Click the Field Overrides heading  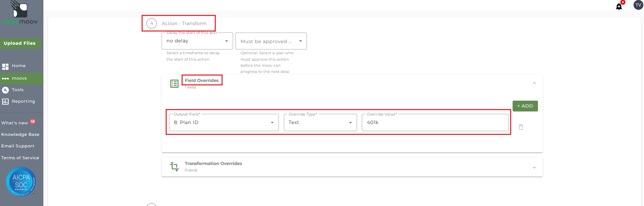pyautogui.click(x=202, y=80)
